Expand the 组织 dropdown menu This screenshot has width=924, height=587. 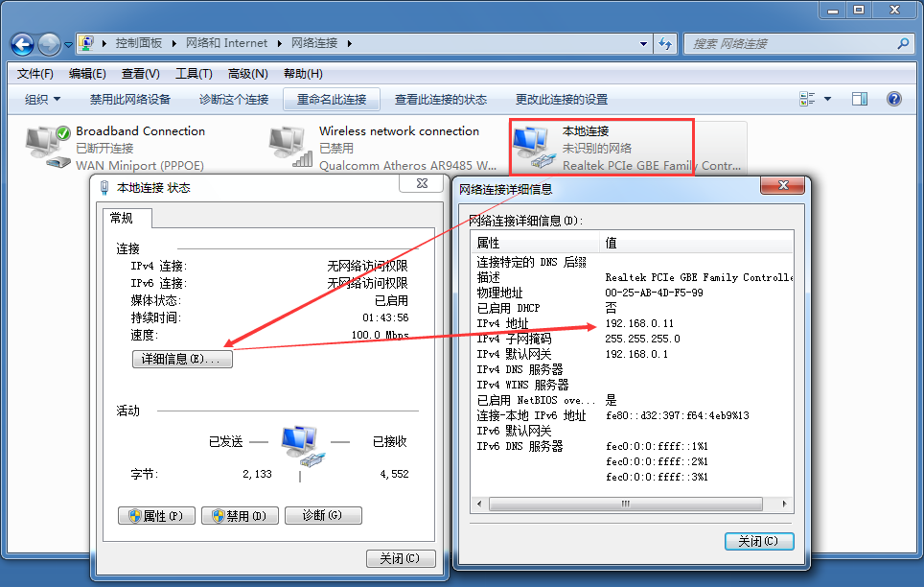click(42, 100)
